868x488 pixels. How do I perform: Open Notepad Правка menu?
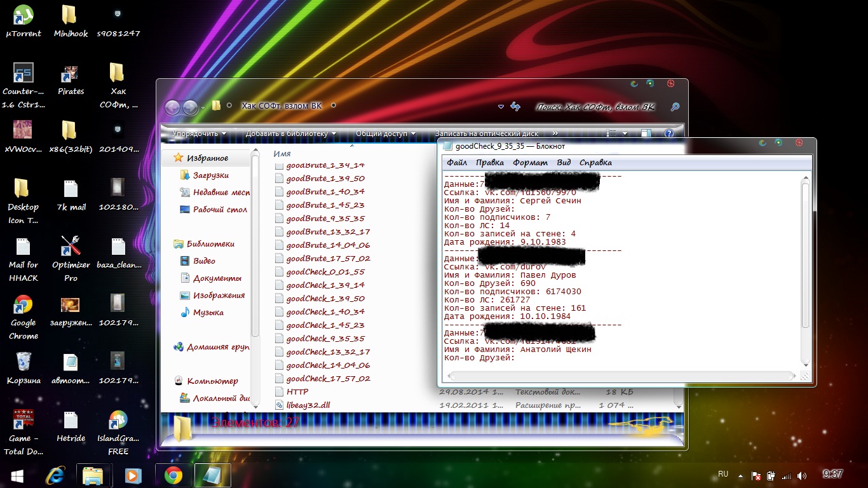point(490,163)
